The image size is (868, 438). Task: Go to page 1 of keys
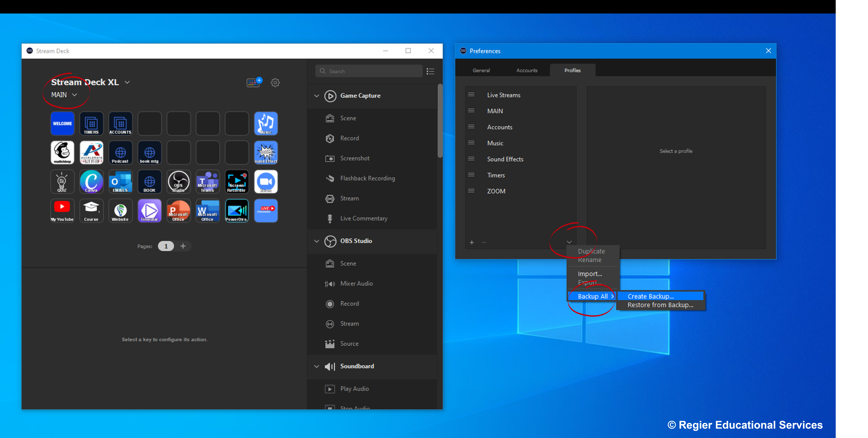(166, 246)
